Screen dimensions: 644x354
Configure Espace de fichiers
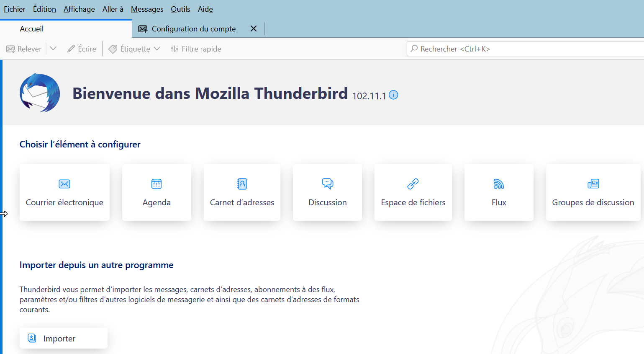pos(413,192)
